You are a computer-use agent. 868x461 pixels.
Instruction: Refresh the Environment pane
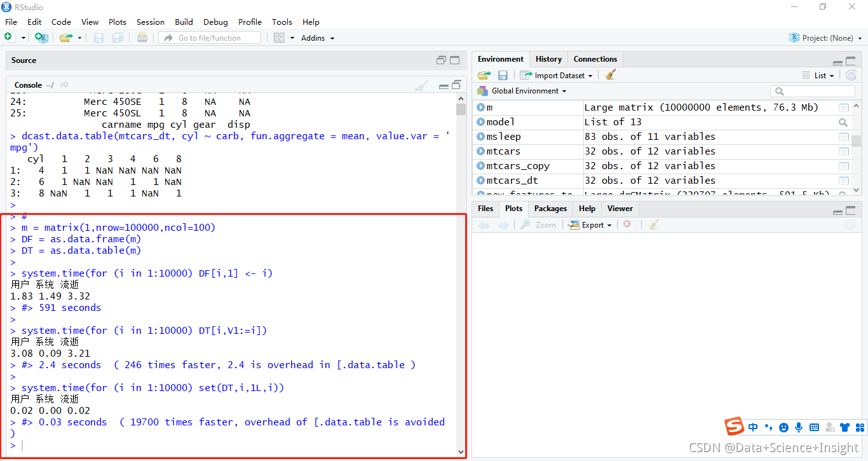click(851, 75)
